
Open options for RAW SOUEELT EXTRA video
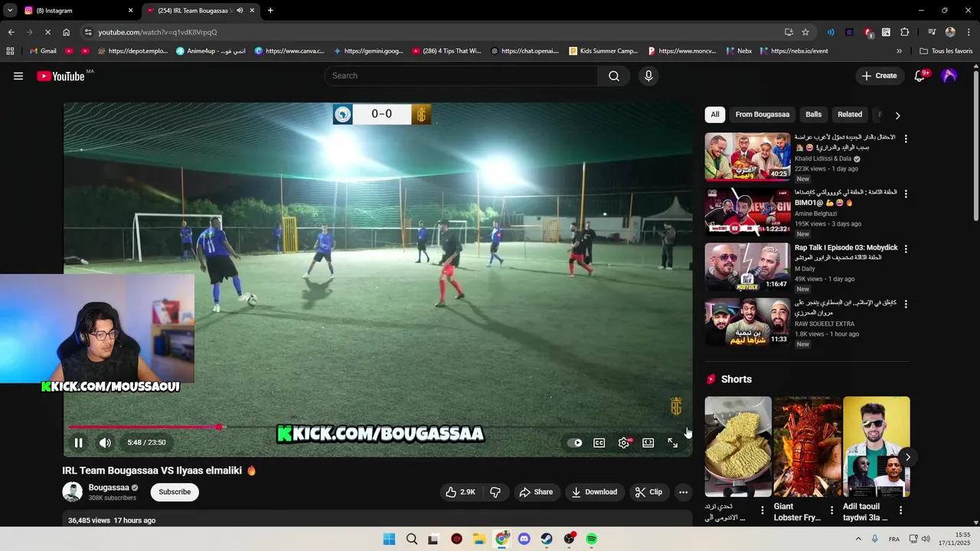coord(906,305)
